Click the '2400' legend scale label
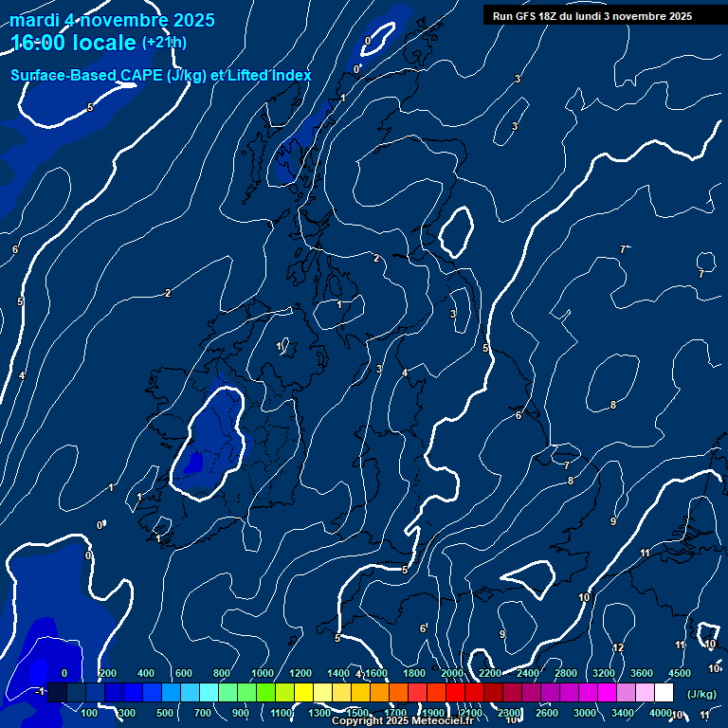728x728 pixels. [x=528, y=673]
